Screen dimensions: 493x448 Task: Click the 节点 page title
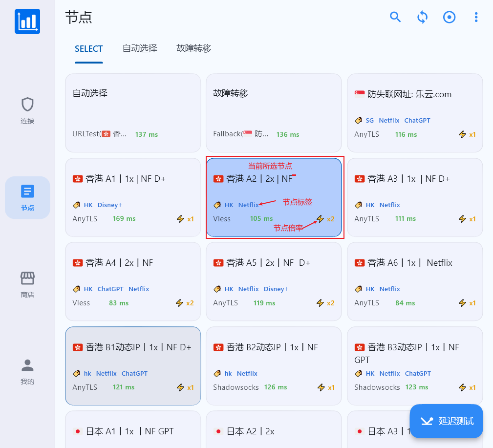(x=79, y=17)
